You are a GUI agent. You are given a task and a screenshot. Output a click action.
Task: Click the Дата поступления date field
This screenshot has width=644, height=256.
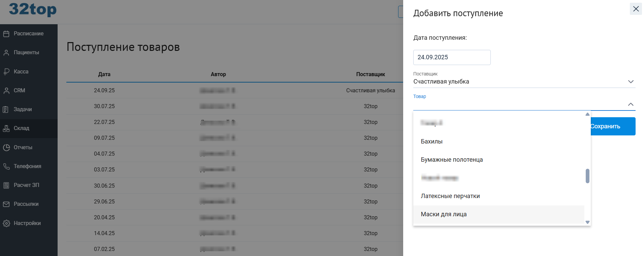[451, 57]
